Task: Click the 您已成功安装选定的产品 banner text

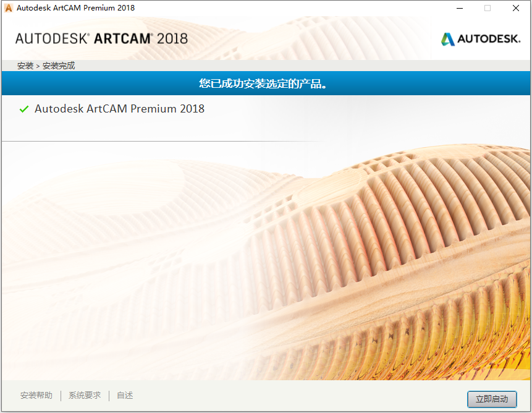Action: point(263,83)
